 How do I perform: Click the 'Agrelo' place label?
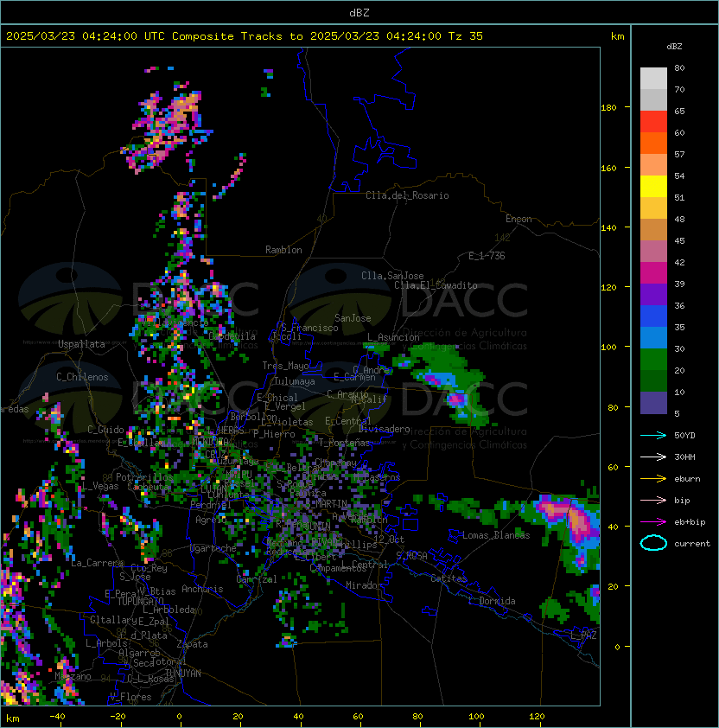tap(211, 520)
